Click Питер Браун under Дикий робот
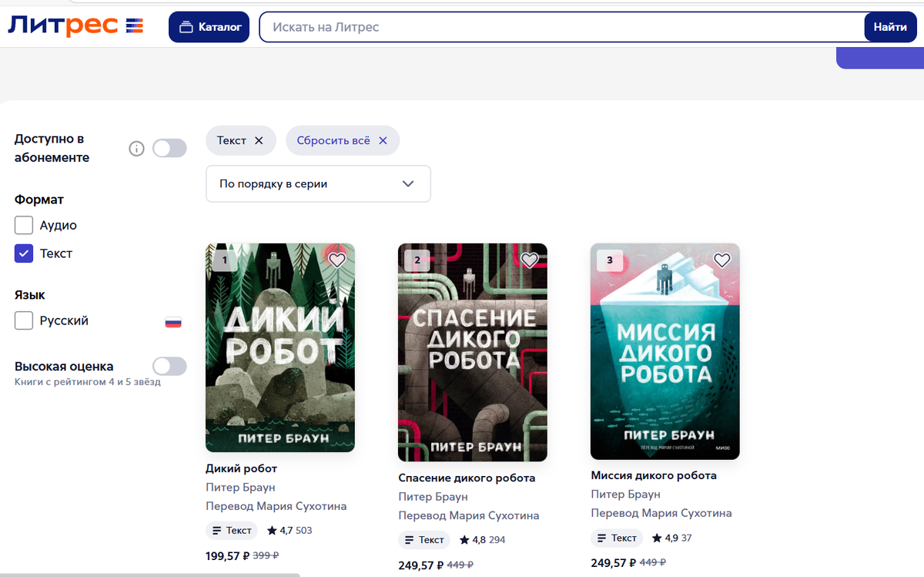This screenshot has height=577, width=924. click(x=240, y=487)
